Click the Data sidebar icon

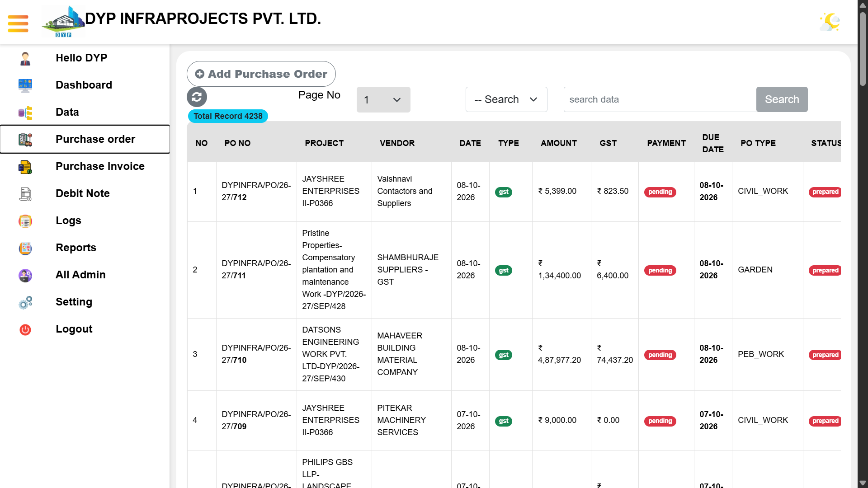pyautogui.click(x=25, y=113)
